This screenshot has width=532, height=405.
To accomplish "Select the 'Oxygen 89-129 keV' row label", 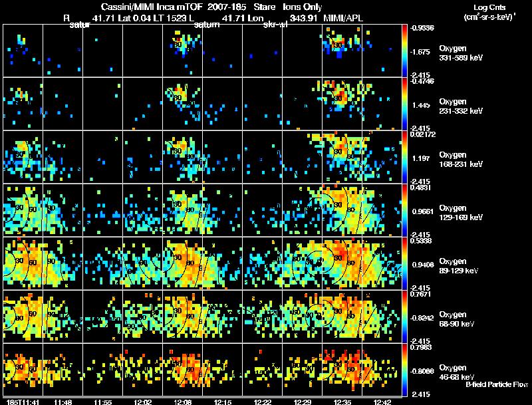I will pos(459,266).
